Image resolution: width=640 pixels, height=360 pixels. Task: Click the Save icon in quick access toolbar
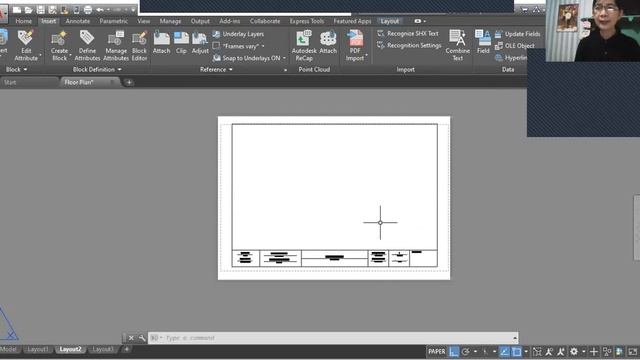(40, 9)
